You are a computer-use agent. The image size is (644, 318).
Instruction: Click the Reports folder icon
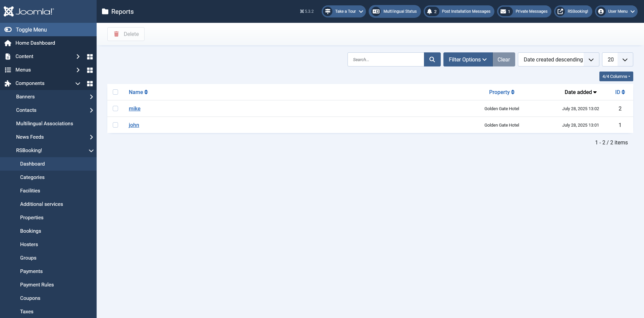105,11
